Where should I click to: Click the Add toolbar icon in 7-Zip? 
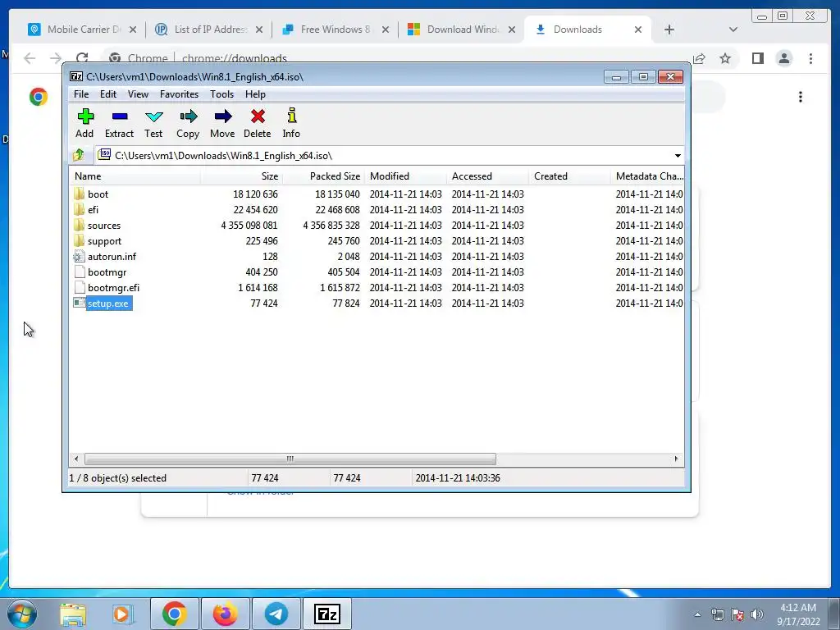(84, 123)
